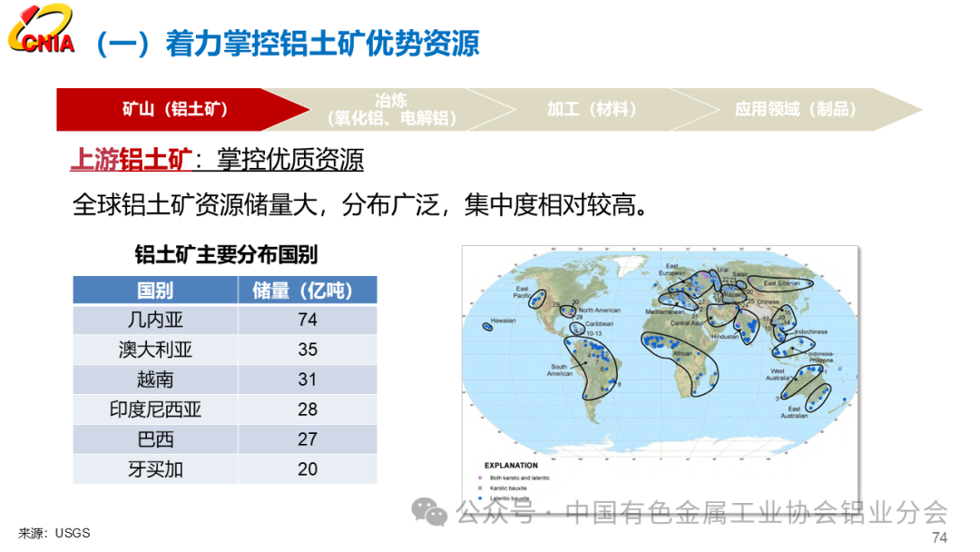Click the East Pacific label on map
Viewport: 980px width, 552px height.
523,292
